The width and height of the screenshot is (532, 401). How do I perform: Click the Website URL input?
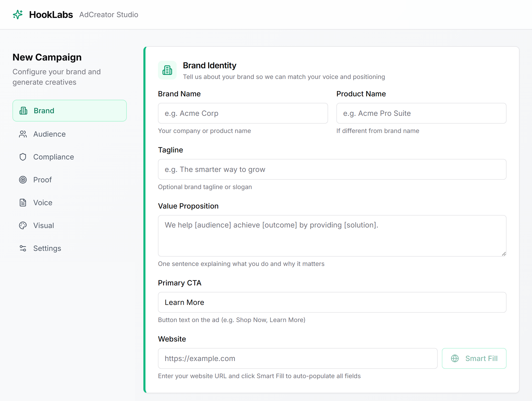click(x=298, y=358)
